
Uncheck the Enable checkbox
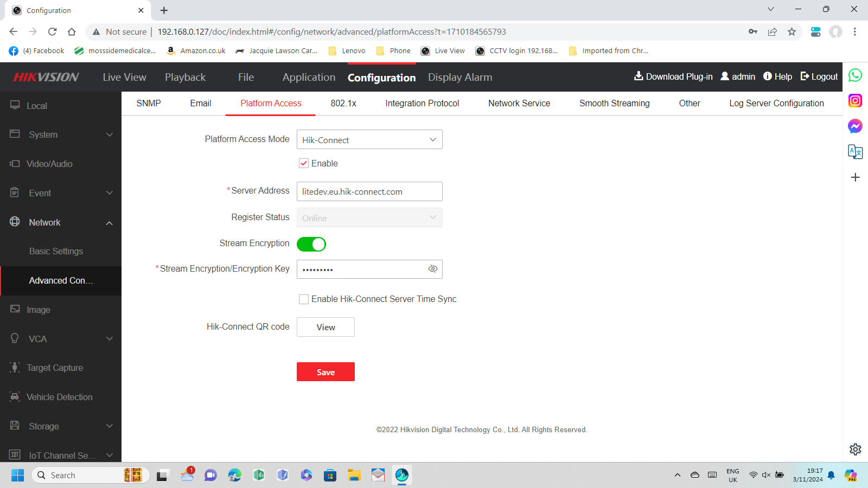(x=304, y=163)
